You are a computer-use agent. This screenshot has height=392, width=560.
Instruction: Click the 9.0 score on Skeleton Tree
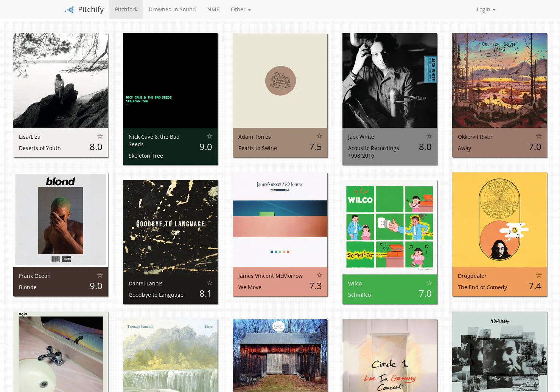click(x=206, y=147)
